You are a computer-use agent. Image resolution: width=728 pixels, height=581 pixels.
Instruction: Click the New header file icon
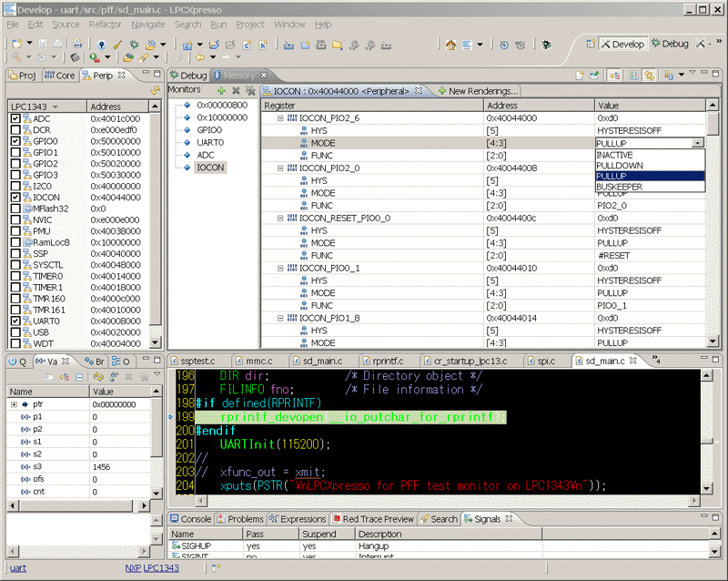coord(263,45)
